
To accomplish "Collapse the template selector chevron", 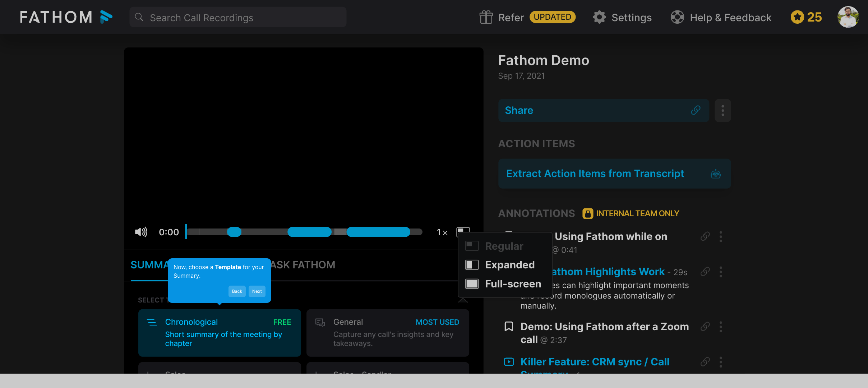I will tap(463, 300).
